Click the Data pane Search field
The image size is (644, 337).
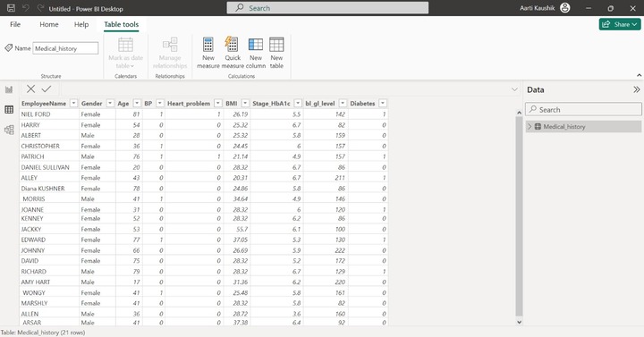583,109
